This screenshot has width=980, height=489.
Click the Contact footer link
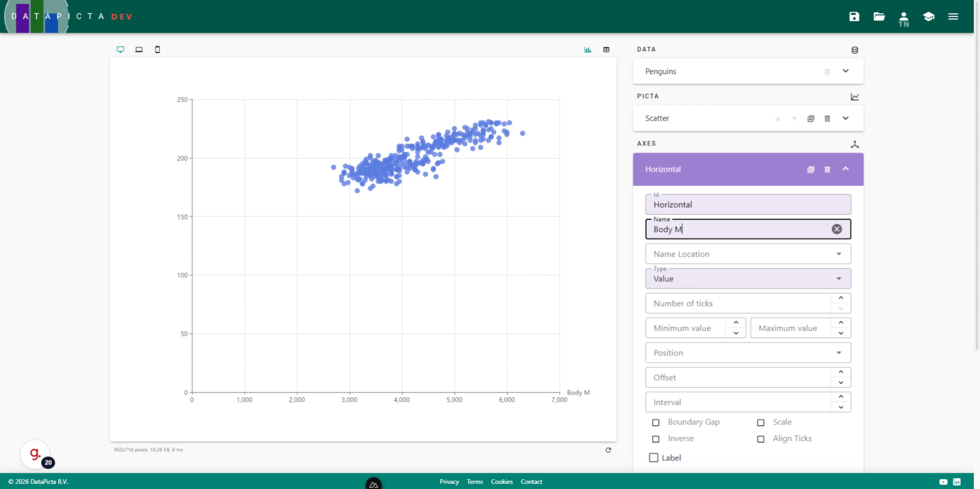coord(531,481)
